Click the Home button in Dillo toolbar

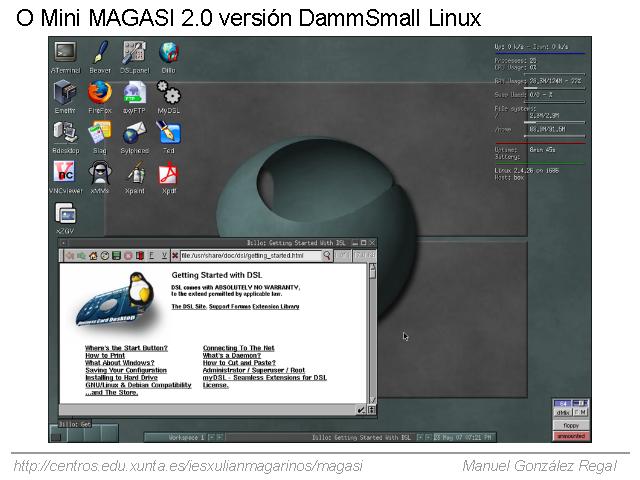93,256
